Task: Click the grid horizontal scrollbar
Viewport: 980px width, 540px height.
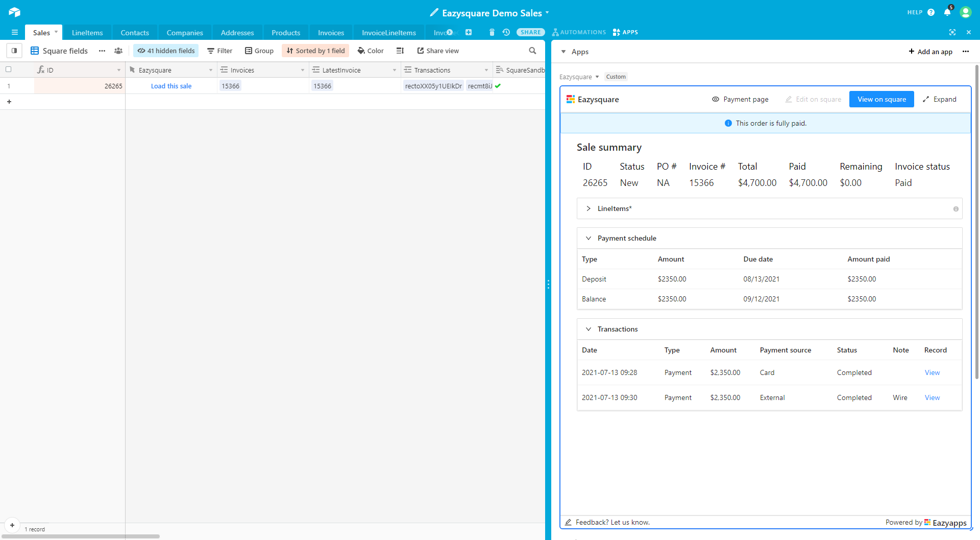Action: (80, 536)
